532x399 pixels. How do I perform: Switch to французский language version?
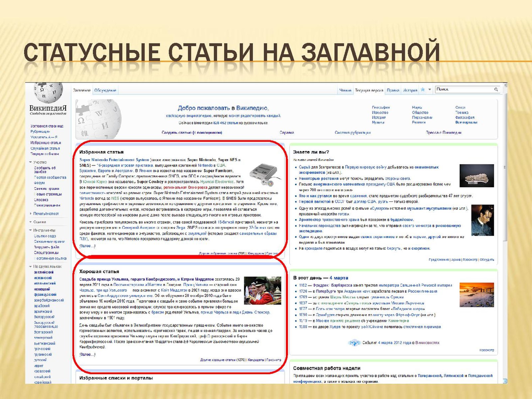coord(45,295)
